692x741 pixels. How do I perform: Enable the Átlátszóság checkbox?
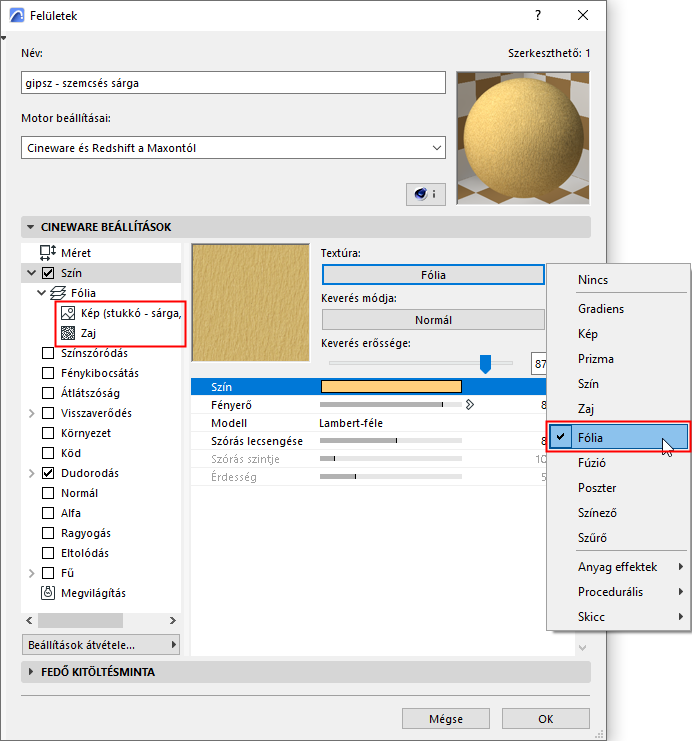coord(48,393)
